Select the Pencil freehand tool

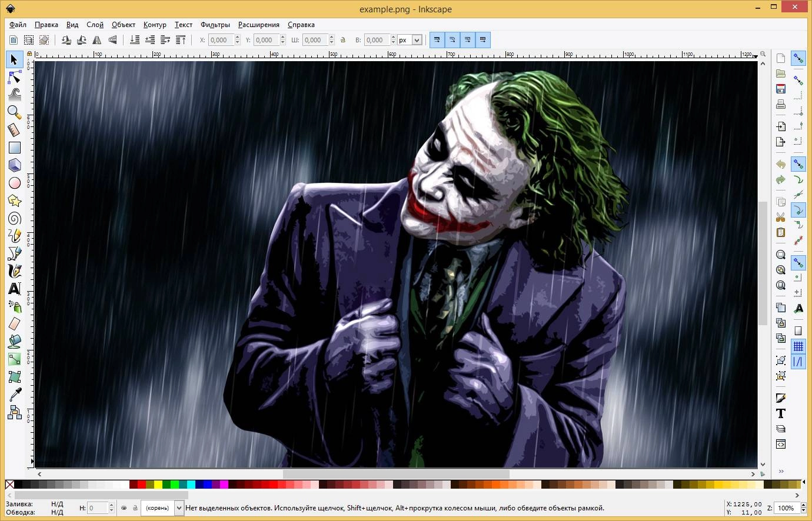tap(14, 236)
